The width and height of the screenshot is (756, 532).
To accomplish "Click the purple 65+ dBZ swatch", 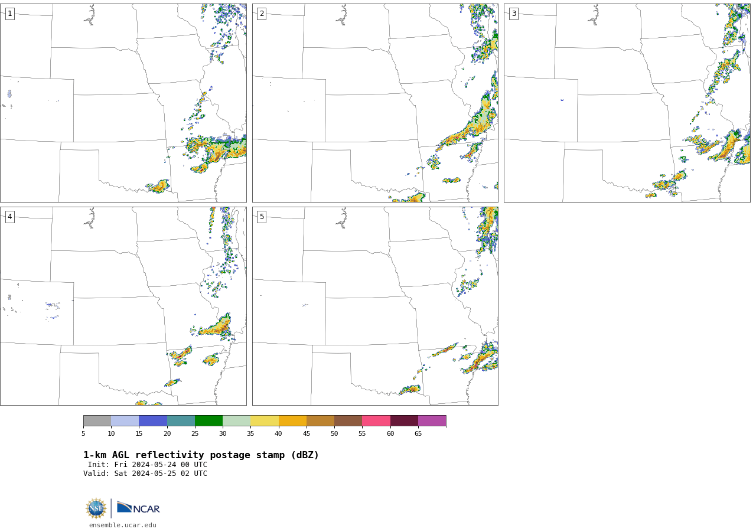I will pos(432,421).
